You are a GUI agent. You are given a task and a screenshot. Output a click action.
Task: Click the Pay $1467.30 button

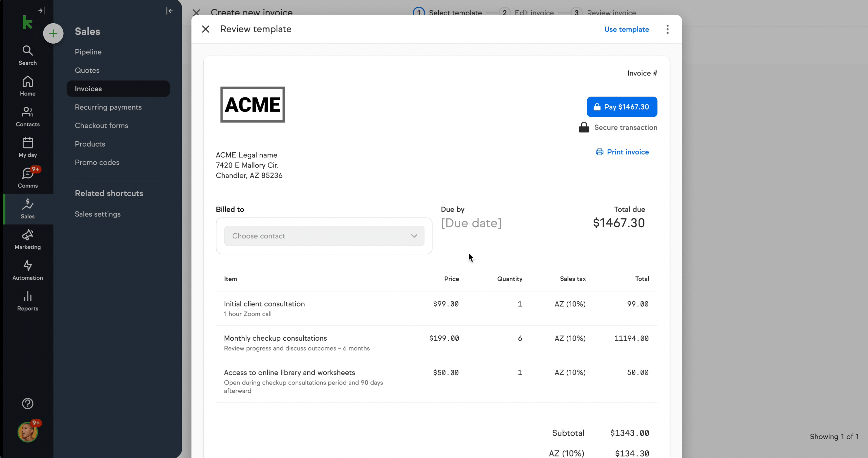click(622, 107)
